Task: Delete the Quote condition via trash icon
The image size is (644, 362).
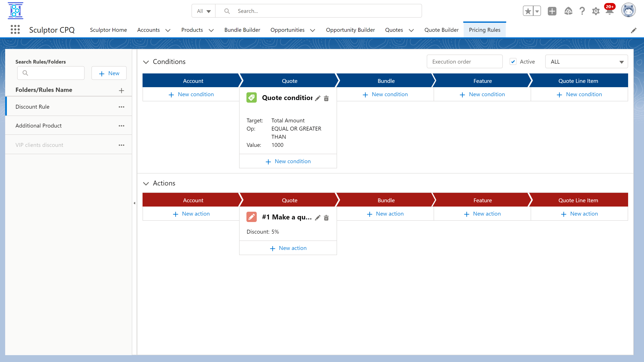Action: 326,98
